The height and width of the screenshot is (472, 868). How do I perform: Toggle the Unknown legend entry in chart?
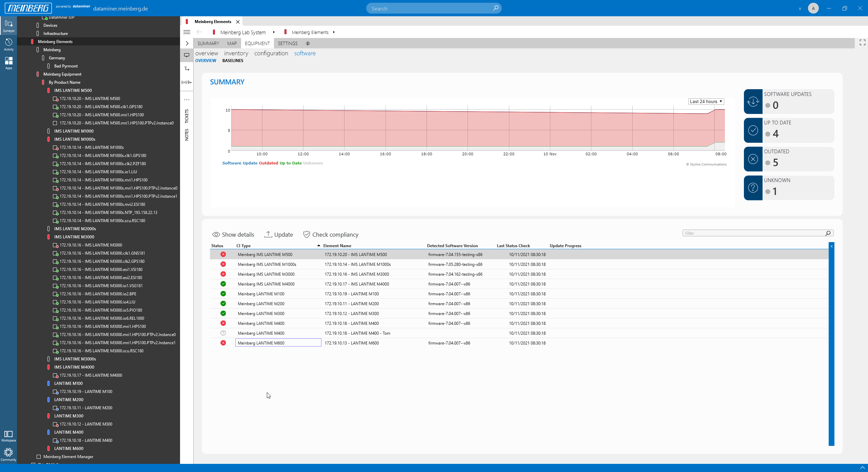313,163
